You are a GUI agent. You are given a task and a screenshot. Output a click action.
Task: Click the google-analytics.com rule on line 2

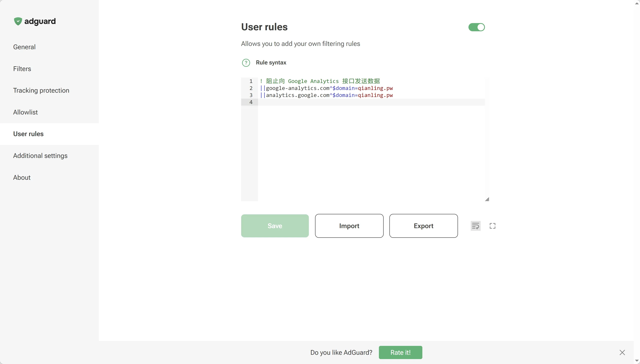326,88
